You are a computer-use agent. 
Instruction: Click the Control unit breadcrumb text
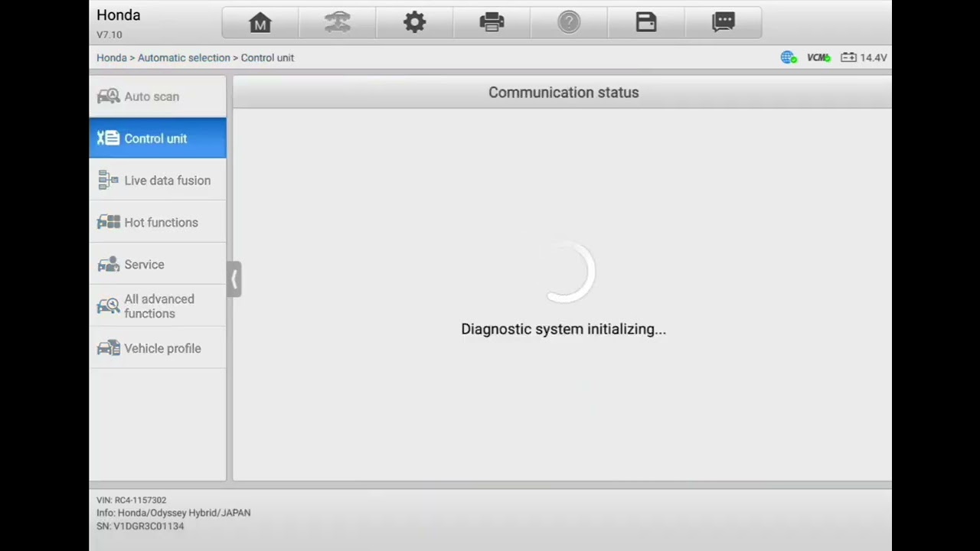coord(267,57)
